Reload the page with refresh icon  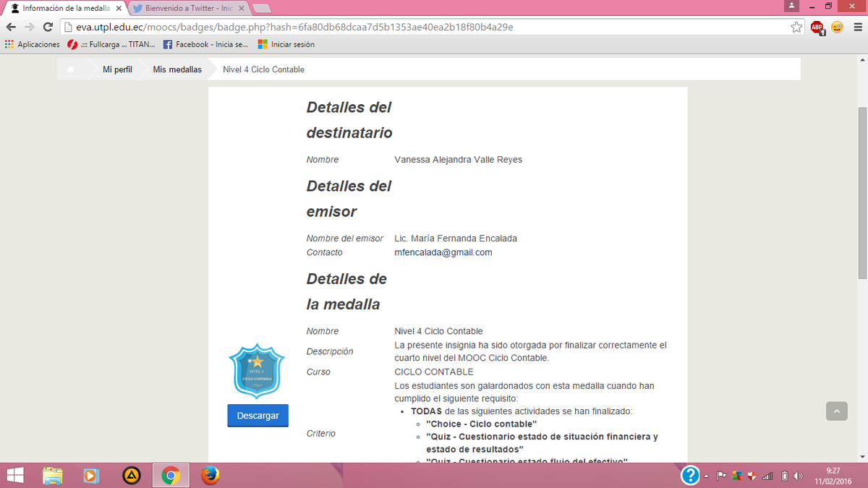[48, 27]
